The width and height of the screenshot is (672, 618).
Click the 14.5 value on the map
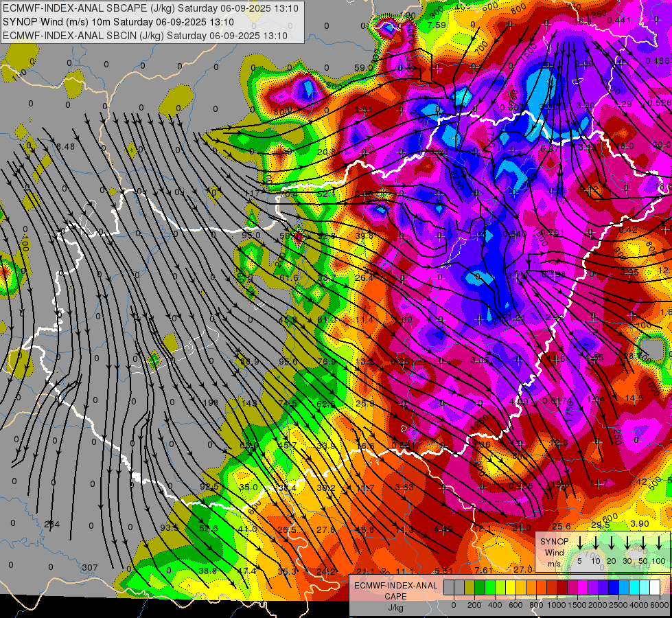coord(634,398)
